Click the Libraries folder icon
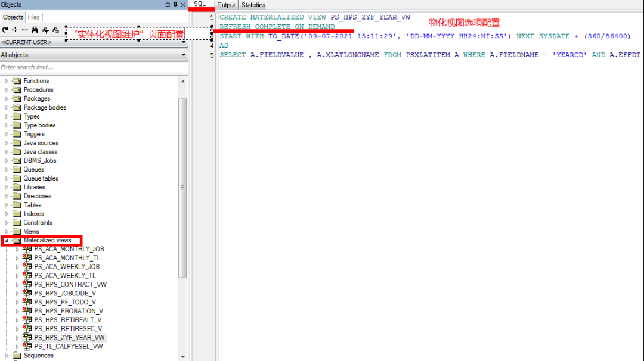644x361 pixels. (17, 187)
